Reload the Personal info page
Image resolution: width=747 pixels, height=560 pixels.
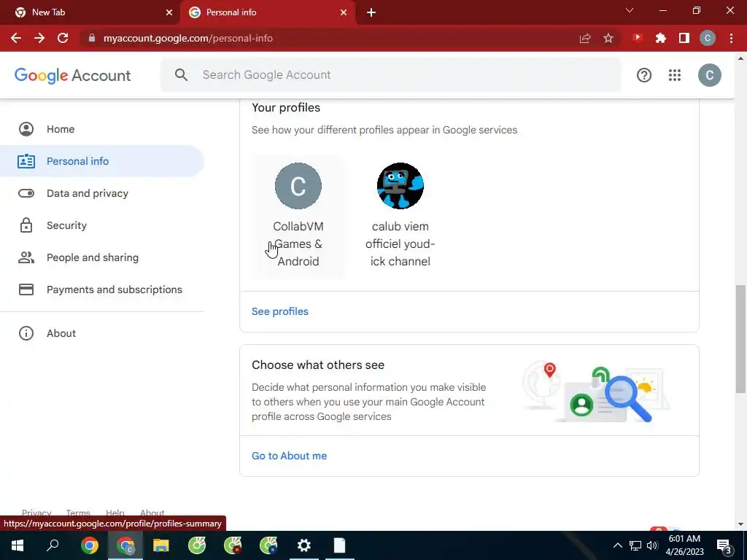(x=63, y=38)
